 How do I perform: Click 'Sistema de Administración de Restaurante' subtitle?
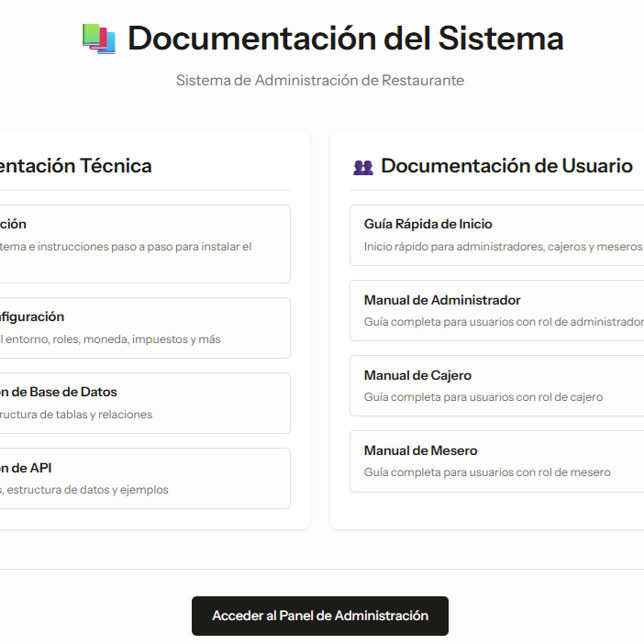tap(320, 80)
